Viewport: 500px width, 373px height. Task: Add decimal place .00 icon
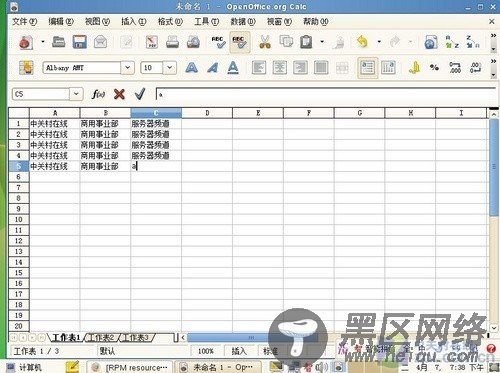pyautogui.click(x=475, y=68)
